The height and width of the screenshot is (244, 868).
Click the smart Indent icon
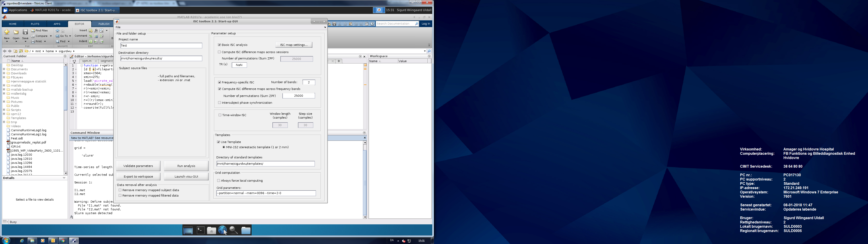coord(90,41)
